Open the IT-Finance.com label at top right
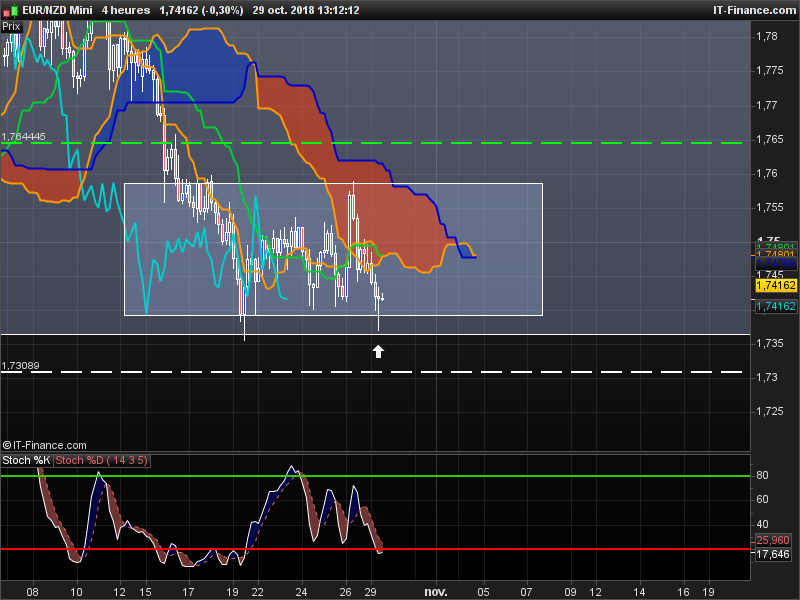The image size is (800, 600). [754, 10]
